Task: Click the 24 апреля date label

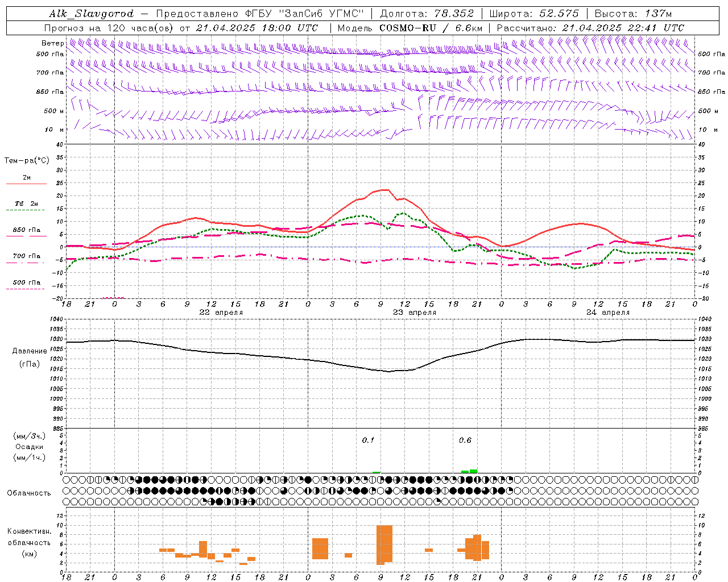Action: point(608,313)
